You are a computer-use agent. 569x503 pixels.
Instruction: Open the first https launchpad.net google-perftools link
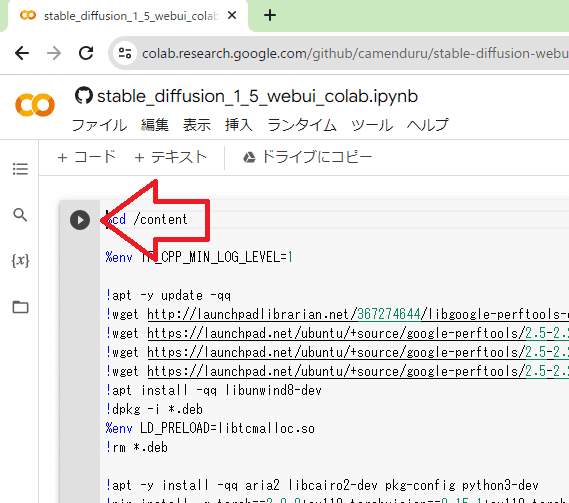[x=358, y=333]
